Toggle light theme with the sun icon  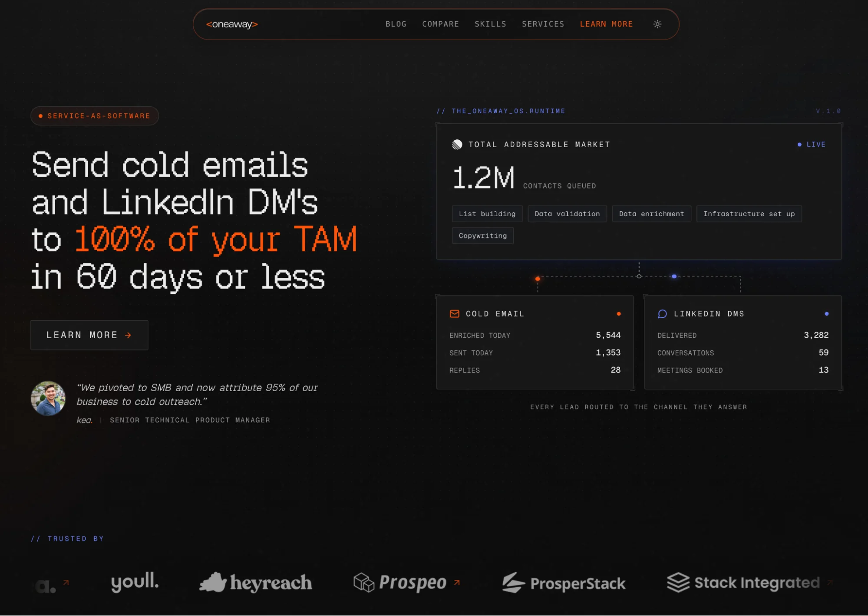tap(657, 24)
